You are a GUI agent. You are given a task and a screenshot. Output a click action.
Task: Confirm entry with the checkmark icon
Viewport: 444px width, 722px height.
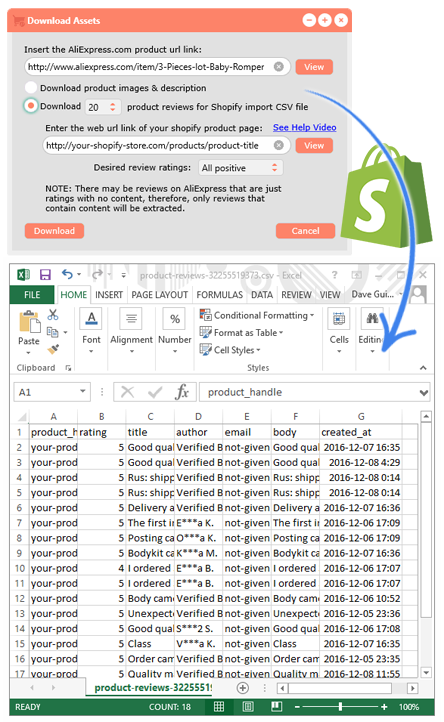(x=155, y=392)
